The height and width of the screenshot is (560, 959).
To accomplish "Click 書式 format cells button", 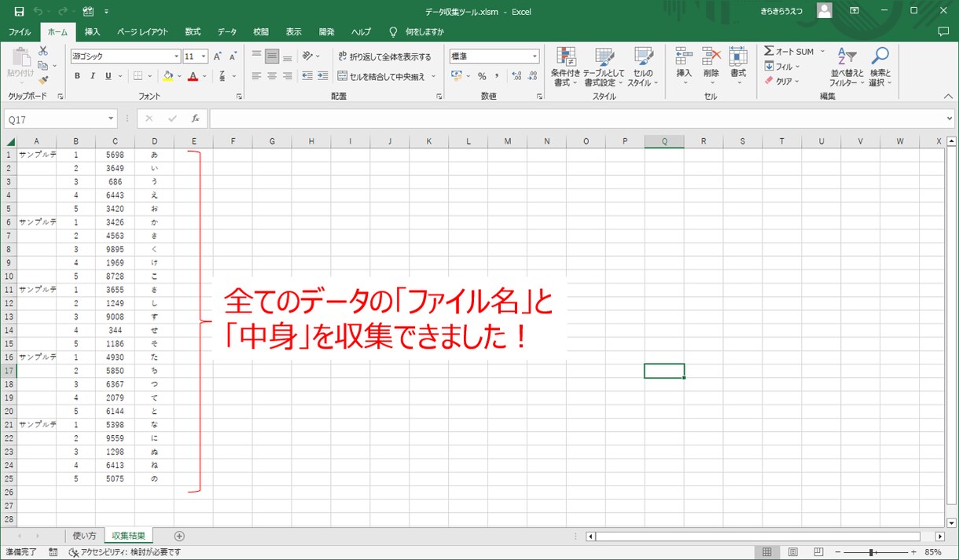I will click(737, 67).
